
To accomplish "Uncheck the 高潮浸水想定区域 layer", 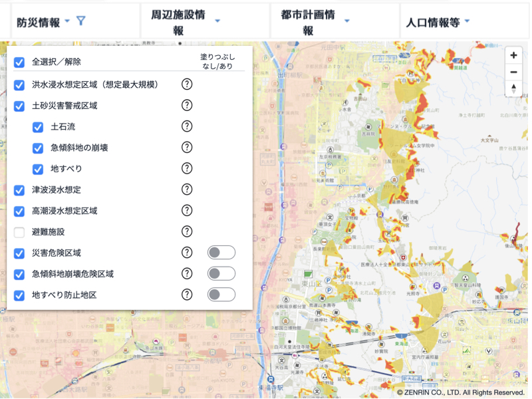I will (19, 211).
